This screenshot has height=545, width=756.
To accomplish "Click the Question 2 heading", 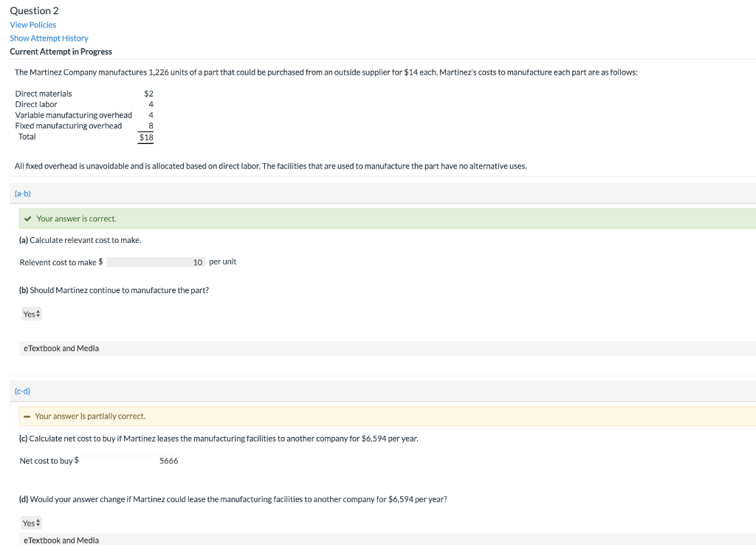I will click(x=34, y=10).
